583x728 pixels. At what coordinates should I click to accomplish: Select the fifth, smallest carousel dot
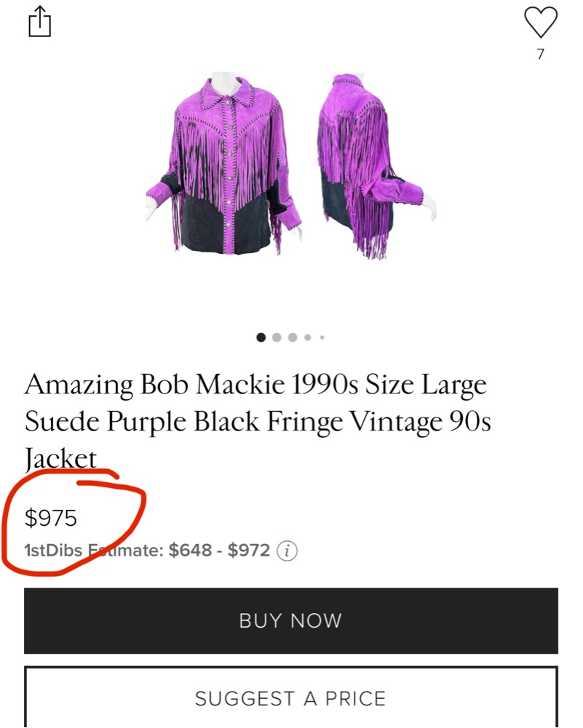[x=322, y=337]
